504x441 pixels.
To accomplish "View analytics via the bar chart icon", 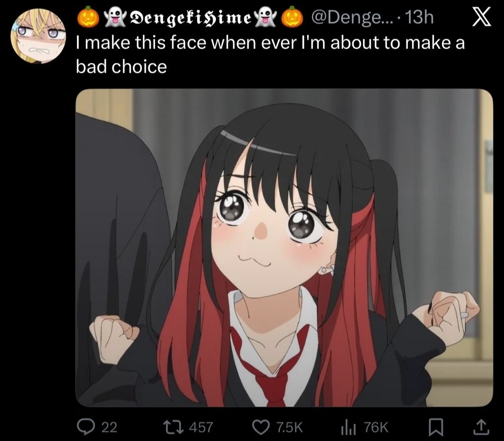I will pos(348,427).
